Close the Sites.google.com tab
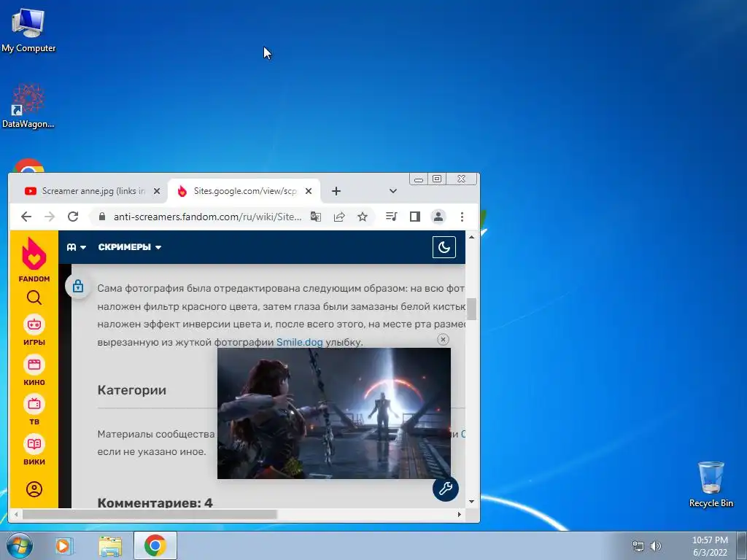The width and height of the screenshot is (747, 560). [309, 191]
